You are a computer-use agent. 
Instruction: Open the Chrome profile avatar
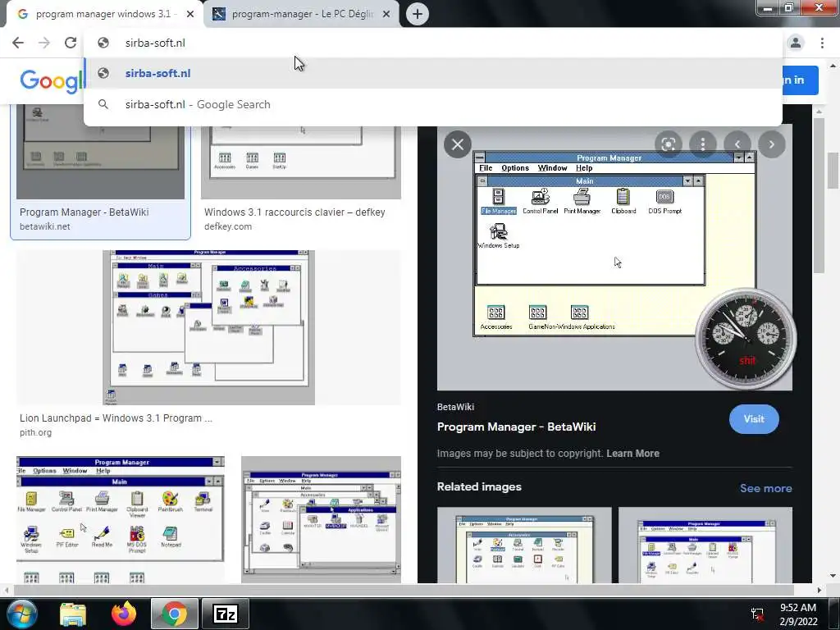click(796, 43)
